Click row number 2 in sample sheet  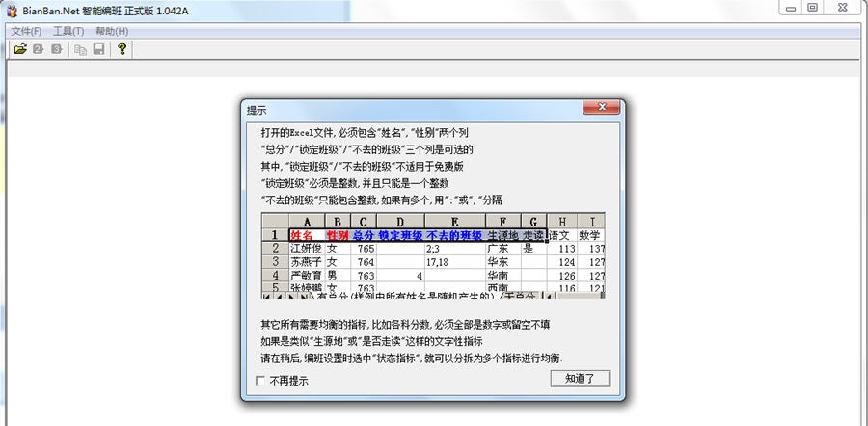pos(275,249)
